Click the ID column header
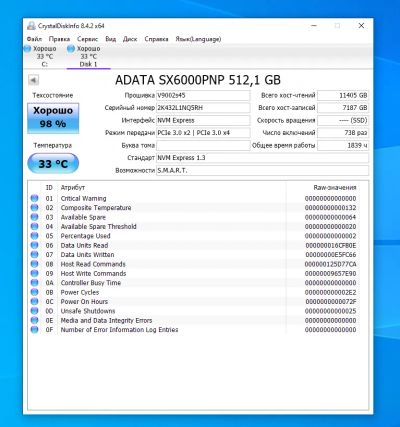 (49, 188)
